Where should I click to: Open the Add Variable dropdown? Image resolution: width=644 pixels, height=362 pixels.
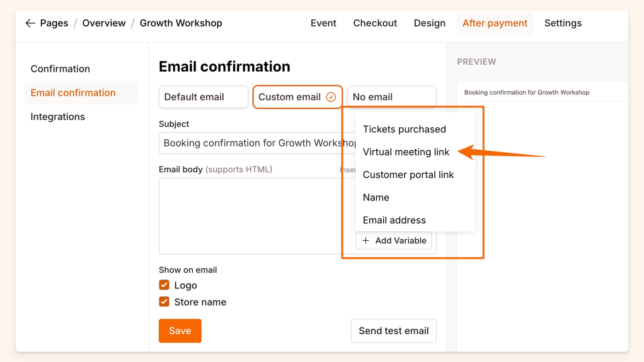[394, 241]
